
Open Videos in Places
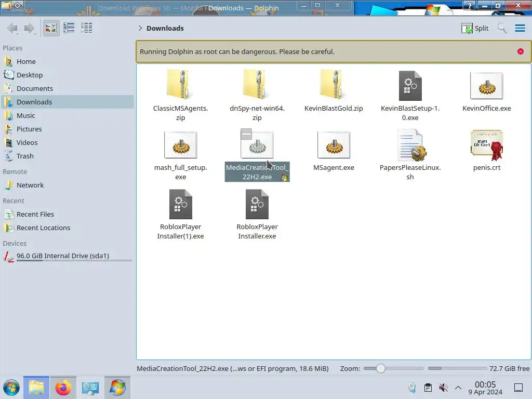tap(68, 142)
